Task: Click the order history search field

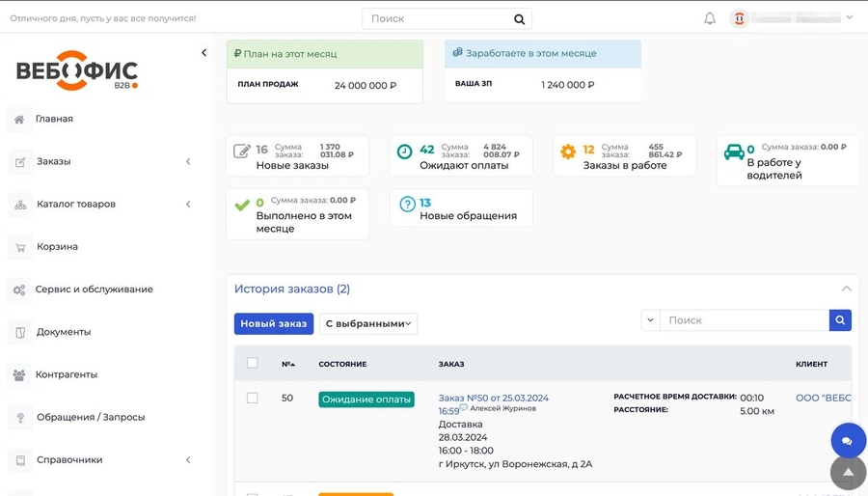Action: [x=744, y=320]
